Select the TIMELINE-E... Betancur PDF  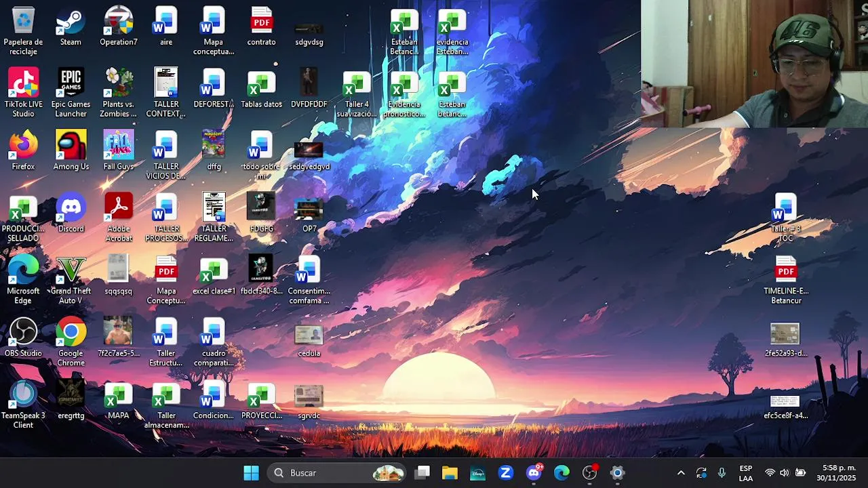click(785, 280)
